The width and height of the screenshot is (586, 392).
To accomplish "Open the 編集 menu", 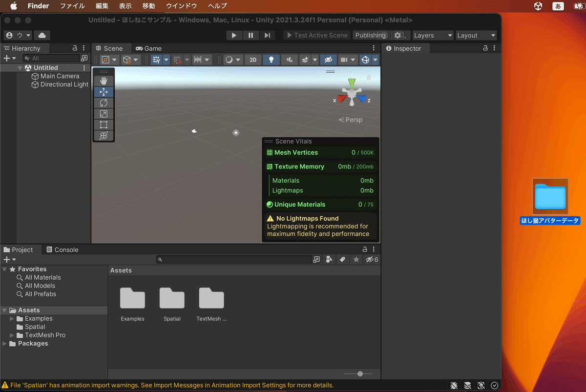I will coord(102,6).
